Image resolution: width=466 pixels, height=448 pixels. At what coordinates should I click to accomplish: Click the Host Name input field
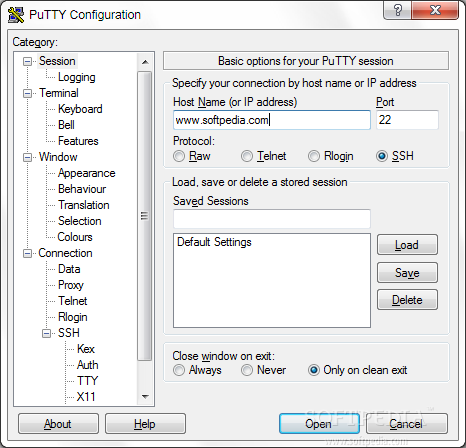click(272, 120)
